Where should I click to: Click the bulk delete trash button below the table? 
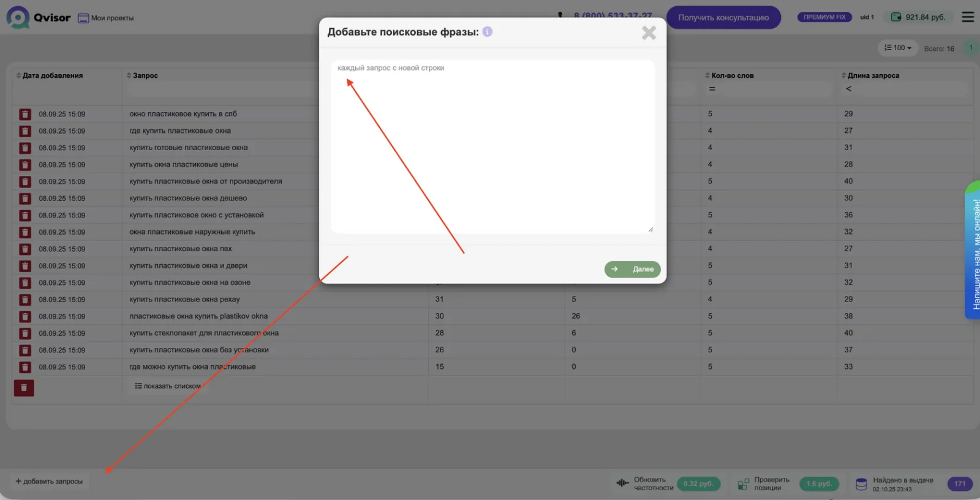pos(24,388)
